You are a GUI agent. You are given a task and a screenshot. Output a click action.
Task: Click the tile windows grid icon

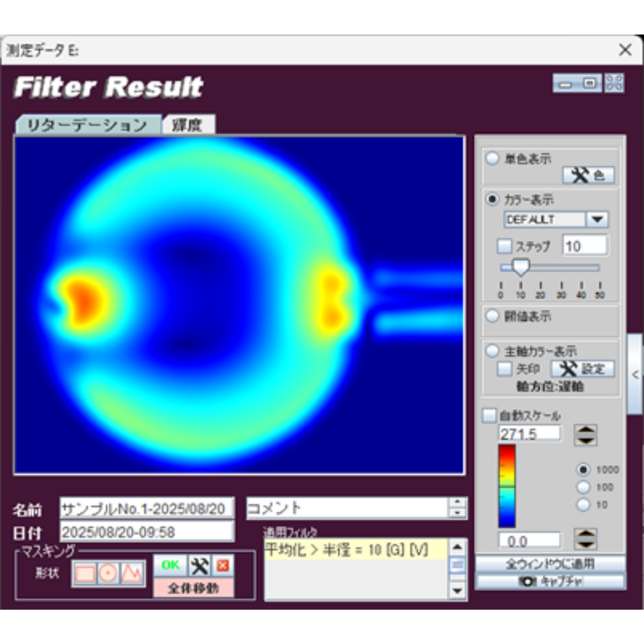coord(614,83)
